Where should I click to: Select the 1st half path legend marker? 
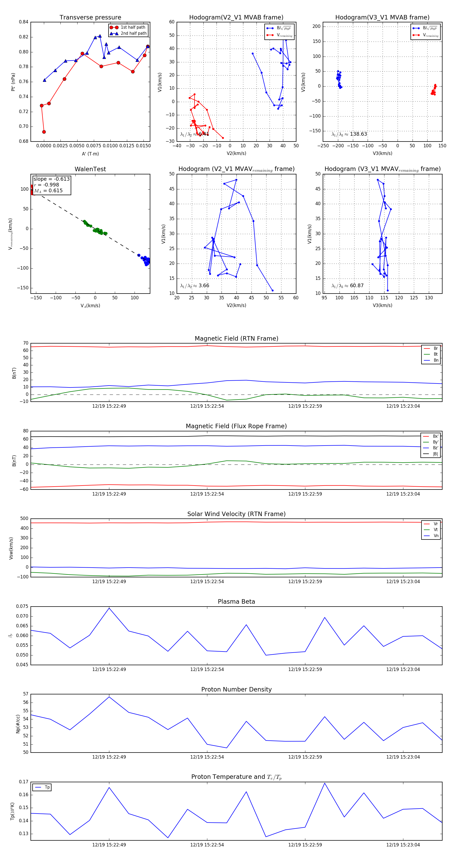pyautogui.click(x=114, y=27)
